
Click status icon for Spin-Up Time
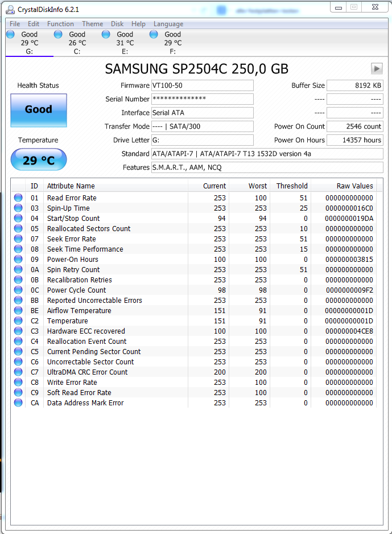[18, 208]
